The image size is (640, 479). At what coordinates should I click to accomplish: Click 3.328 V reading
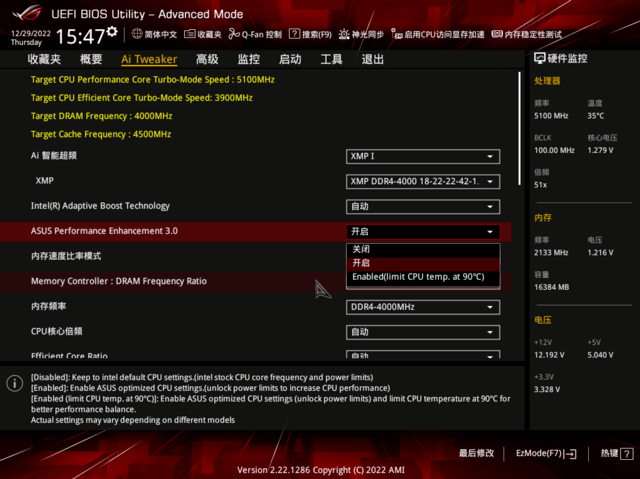(x=547, y=390)
